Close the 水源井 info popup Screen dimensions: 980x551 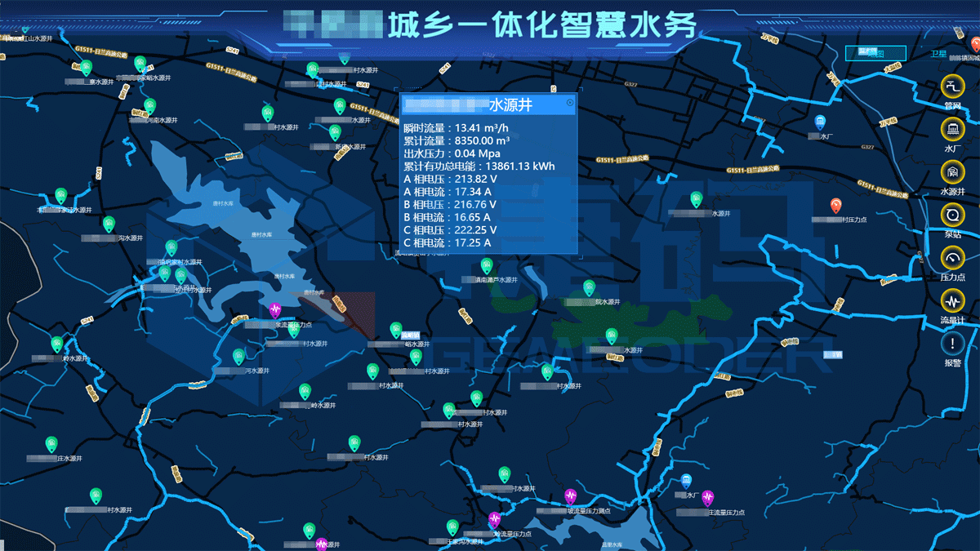(571, 102)
